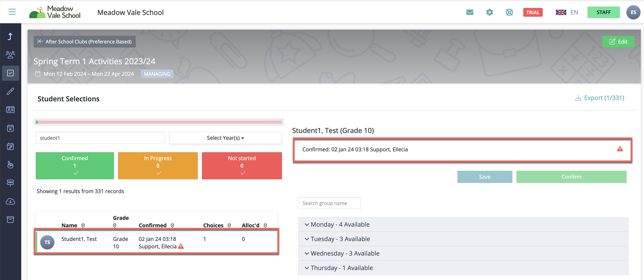Click the pencil sidebar icon
The width and height of the screenshot is (644, 280).
point(10,91)
